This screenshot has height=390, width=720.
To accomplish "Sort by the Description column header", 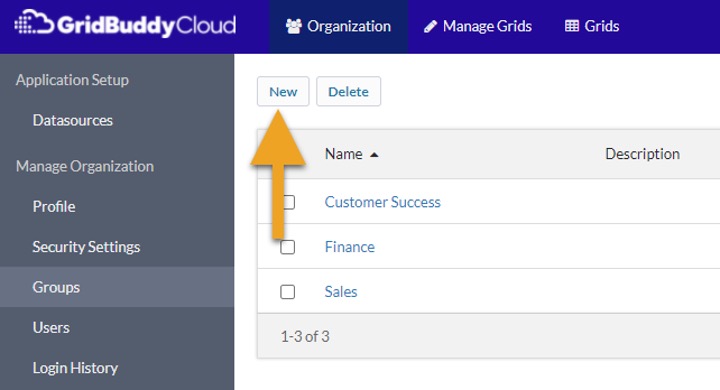I will tap(642, 154).
